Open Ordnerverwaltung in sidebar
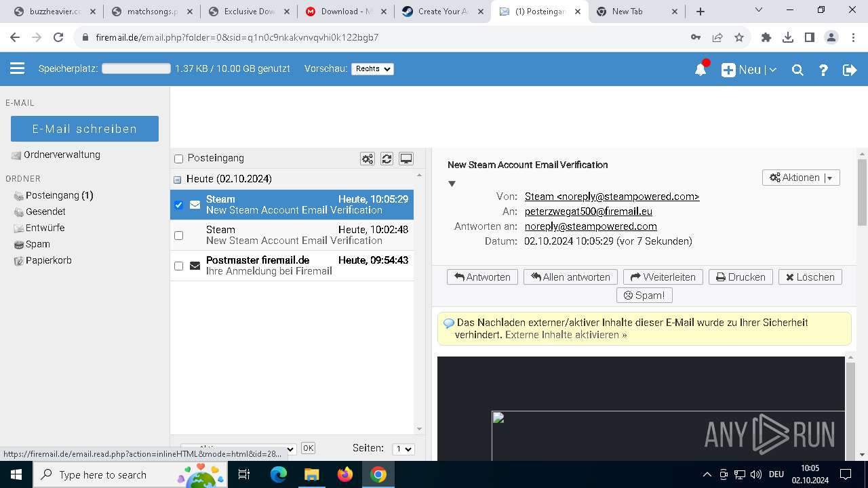Screen dimensions: 868x488 [62, 155]
